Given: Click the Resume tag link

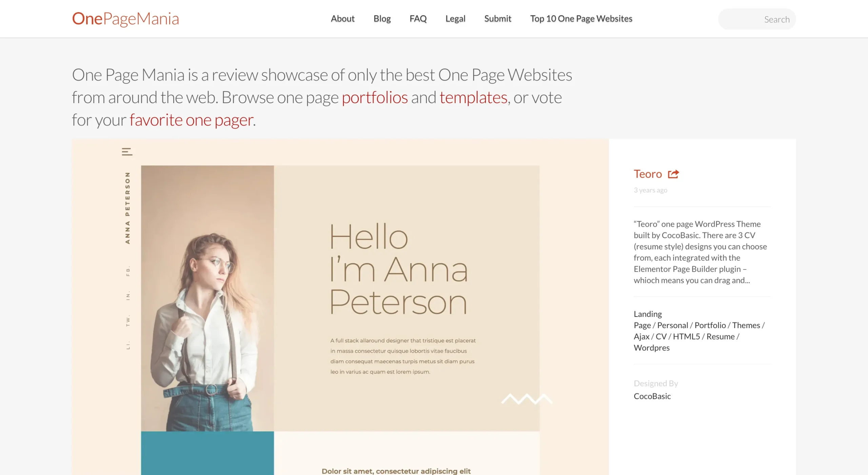Looking at the screenshot, I should coord(721,337).
